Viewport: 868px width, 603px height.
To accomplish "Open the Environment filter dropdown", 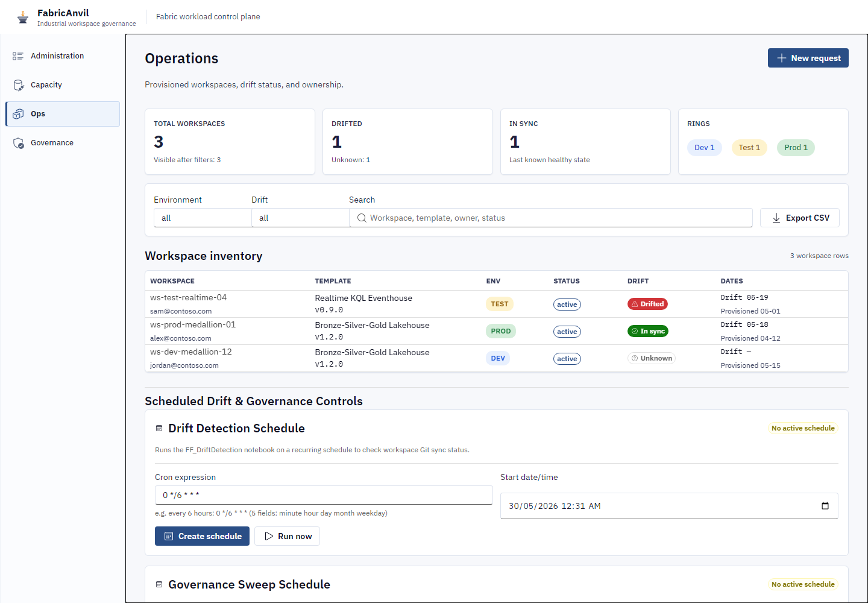I will pyautogui.click(x=203, y=218).
